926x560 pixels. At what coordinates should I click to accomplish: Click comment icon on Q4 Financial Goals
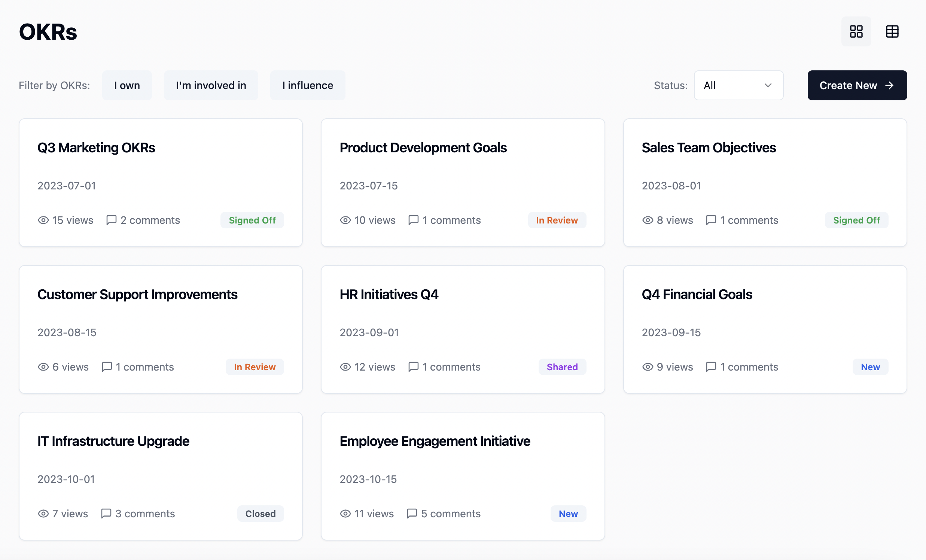click(711, 367)
